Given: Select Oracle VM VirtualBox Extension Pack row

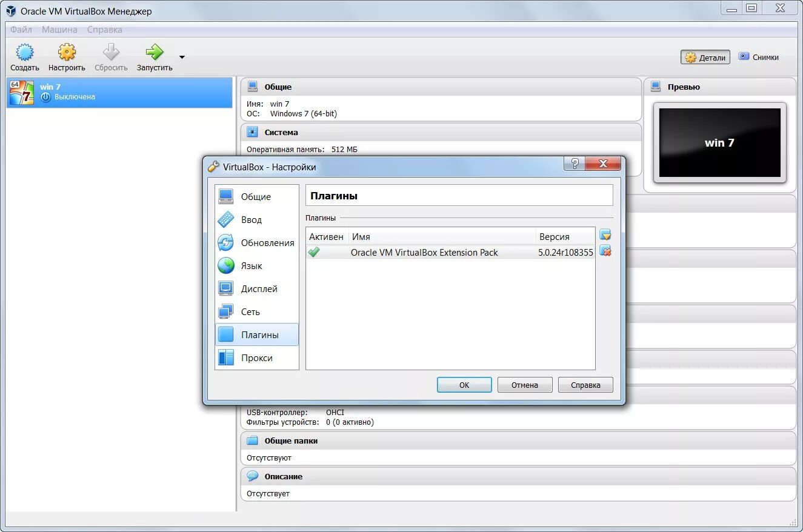Looking at the screenshot, I should click(450, 252).
